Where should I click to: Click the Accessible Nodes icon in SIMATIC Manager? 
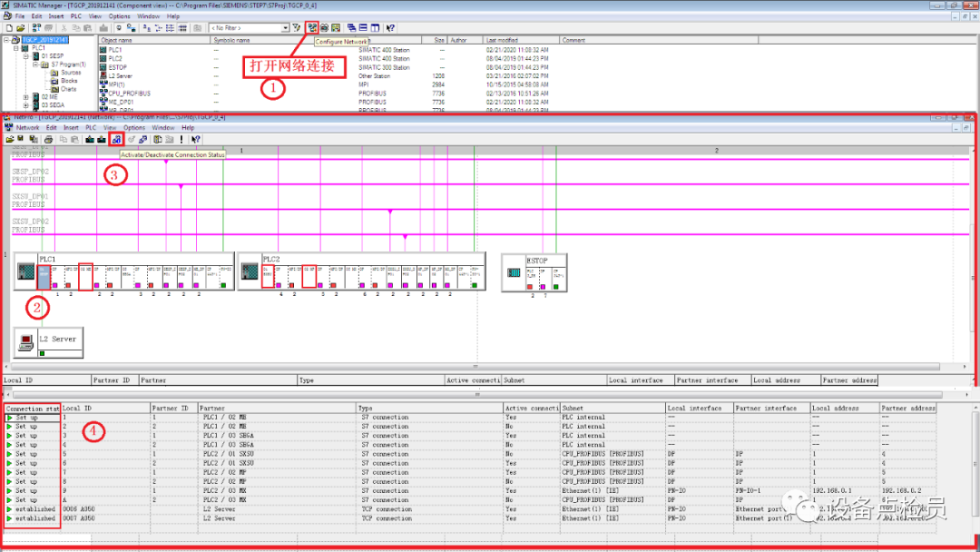(x=36, y=28)
